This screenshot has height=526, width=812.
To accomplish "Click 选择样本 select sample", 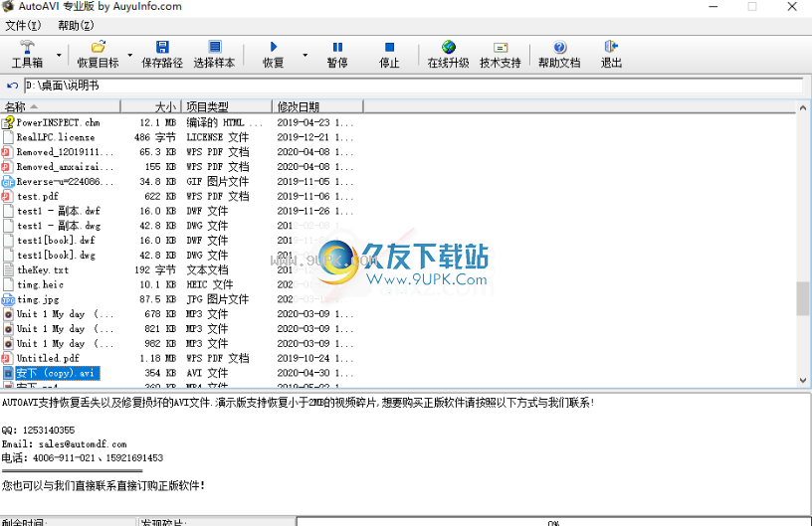I will point(214,55).
